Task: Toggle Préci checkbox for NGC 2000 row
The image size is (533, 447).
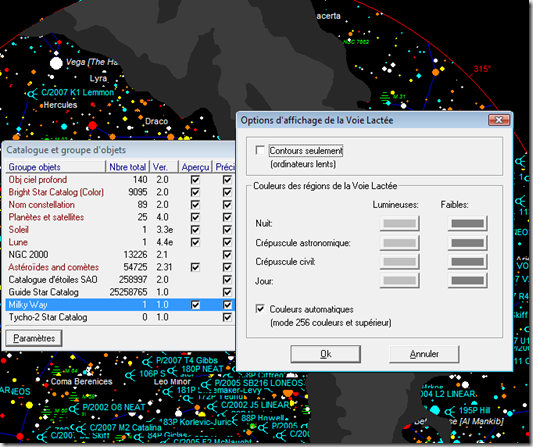Action: (x=227, y=255)
